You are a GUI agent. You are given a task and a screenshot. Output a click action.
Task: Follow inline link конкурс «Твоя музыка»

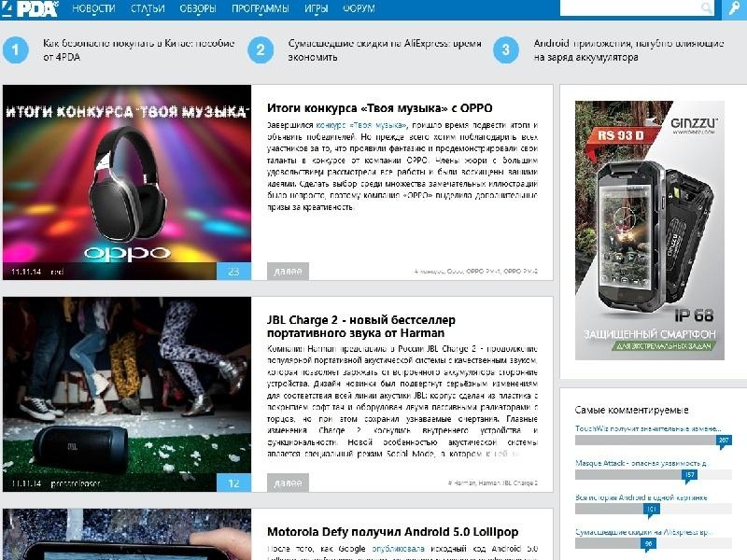point(361,125)
